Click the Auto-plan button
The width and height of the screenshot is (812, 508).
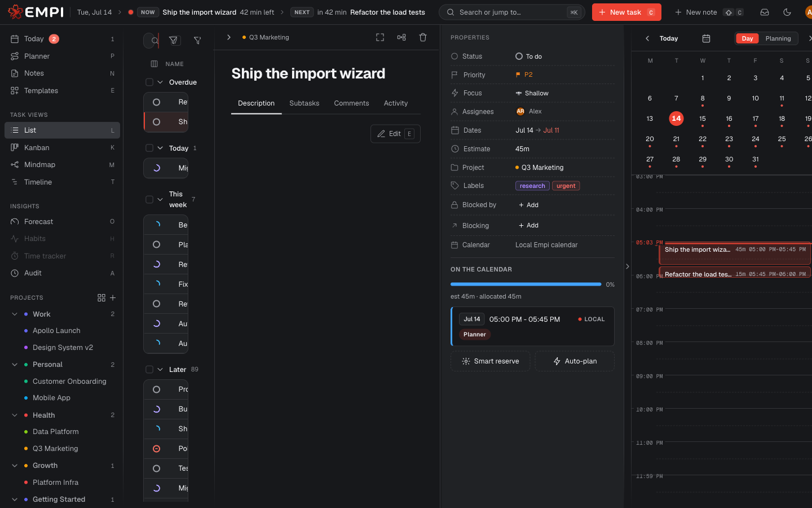575,361
